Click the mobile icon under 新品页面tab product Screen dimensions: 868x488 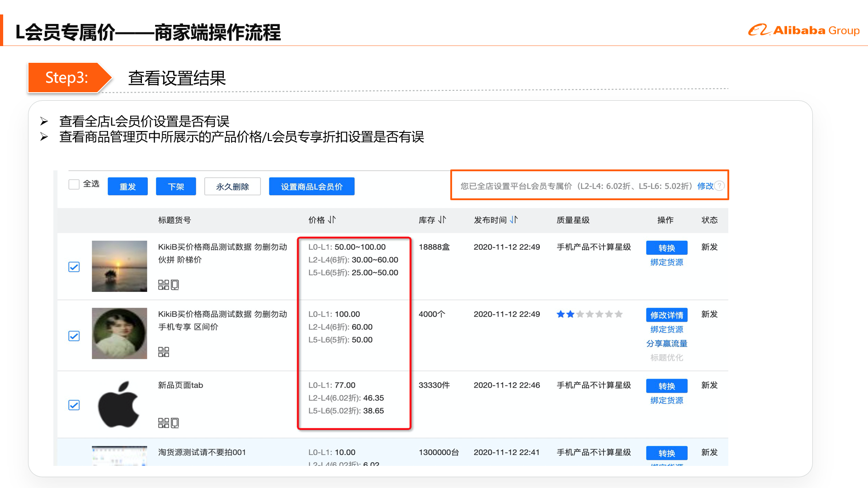(x=175, y=423)
